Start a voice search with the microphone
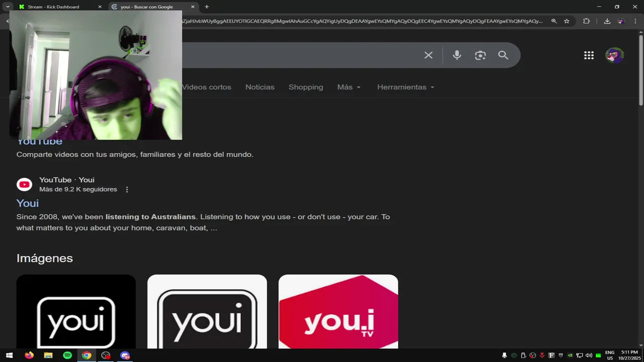 457,55
